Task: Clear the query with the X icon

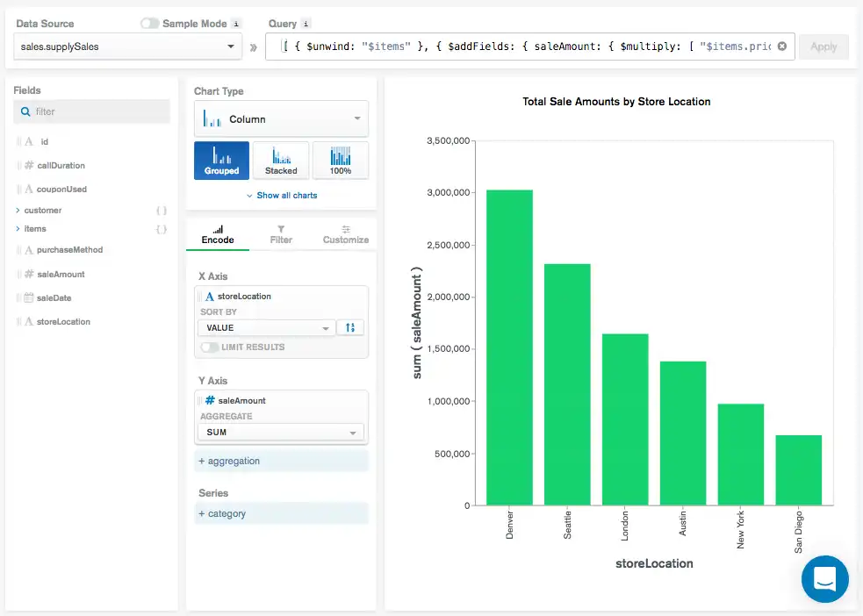Action: pyautogui.click(x=781, y=46)
